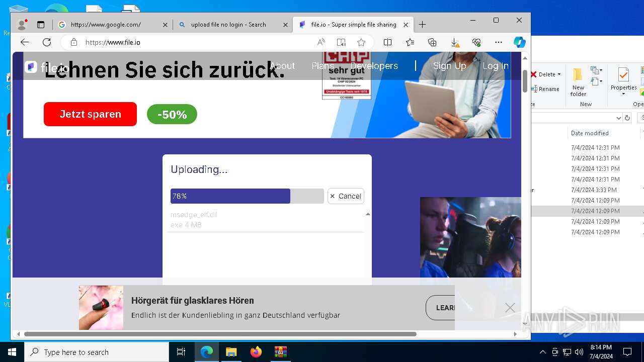The image size is (644, 362).
Task: Open File Explorer from the taskbar
Action: tap(231, 352)
